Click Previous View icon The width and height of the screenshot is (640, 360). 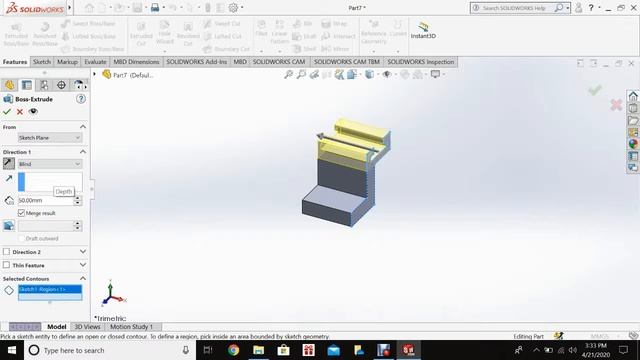click(x=314, y=74)
